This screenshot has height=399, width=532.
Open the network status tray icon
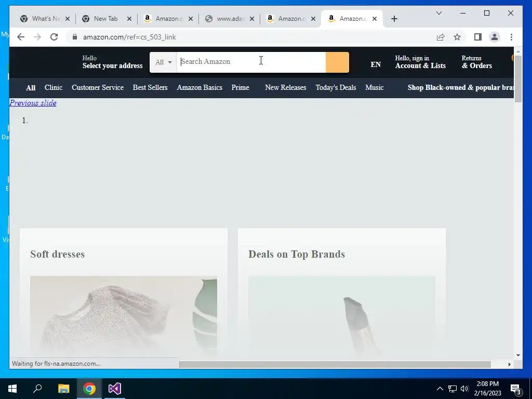click(453, 389)
